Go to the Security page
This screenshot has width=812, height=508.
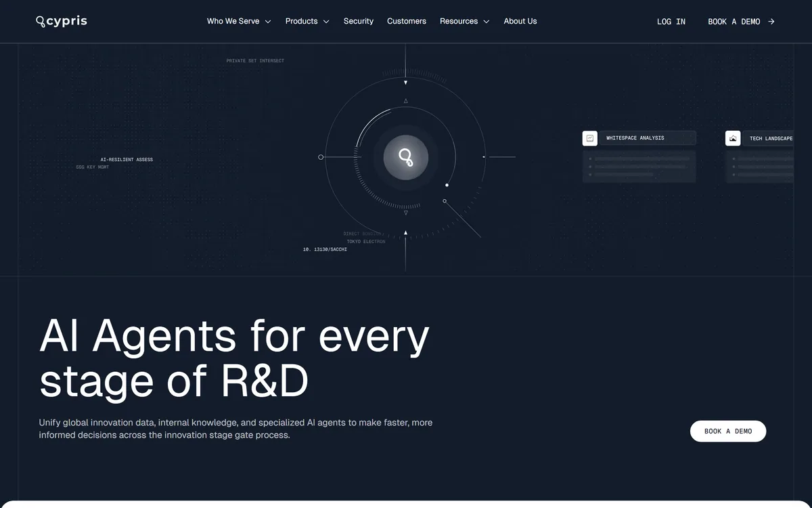coord(359,21)
